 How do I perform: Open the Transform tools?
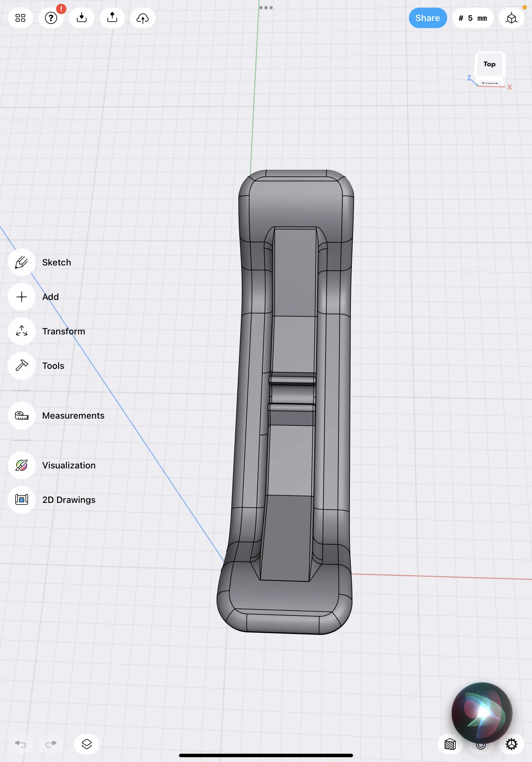click(22, 331)
